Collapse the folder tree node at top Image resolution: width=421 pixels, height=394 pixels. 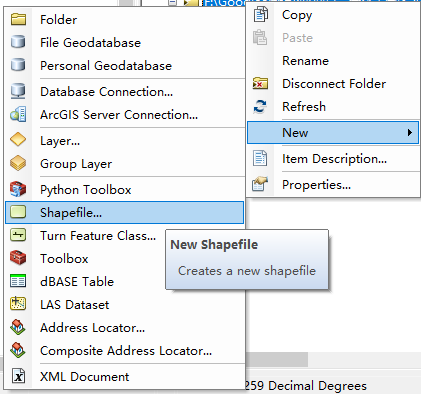click(x=172, y=2)
